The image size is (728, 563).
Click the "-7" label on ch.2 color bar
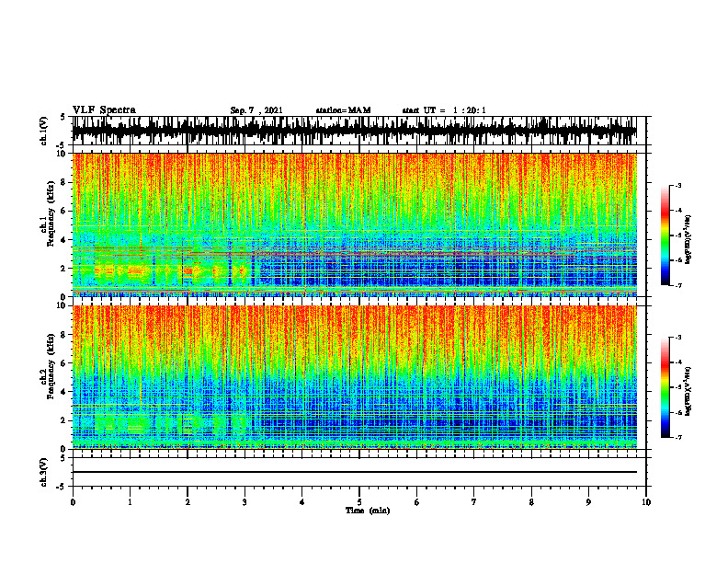(x=678, y=438)
